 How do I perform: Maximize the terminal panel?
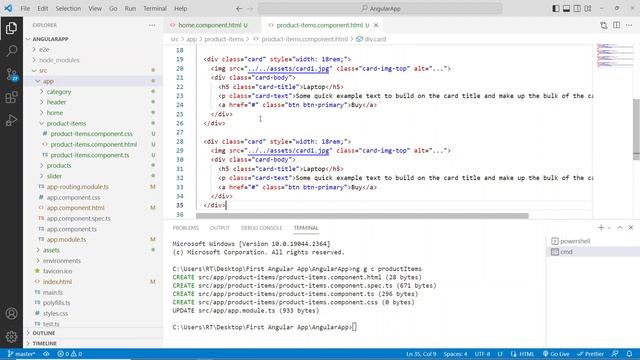620,228
